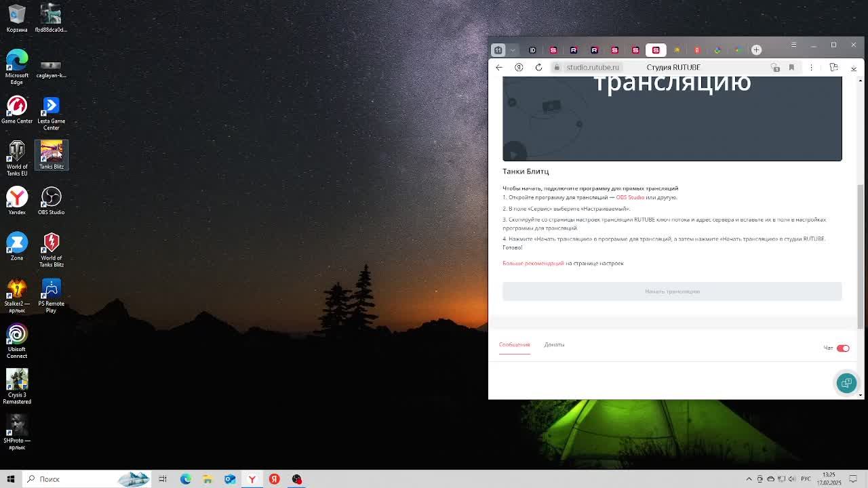Switch to the Донаты tab

click(x=554, y=345)
